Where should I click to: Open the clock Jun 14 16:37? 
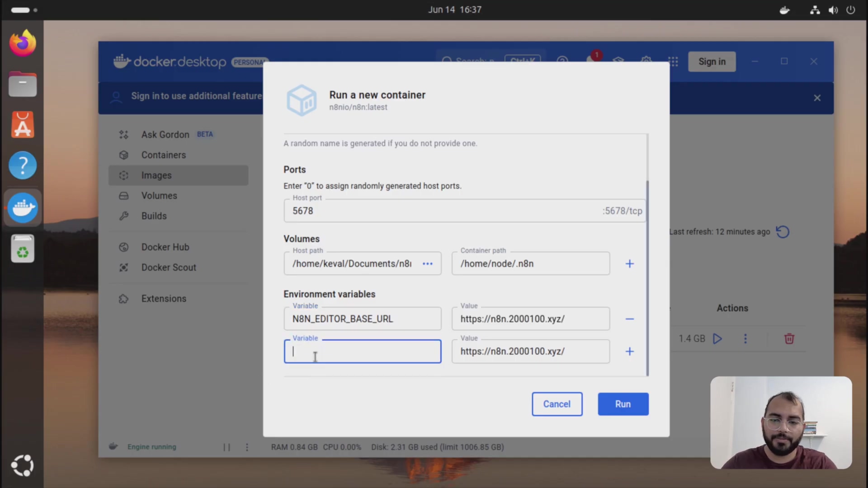(455, 10)
